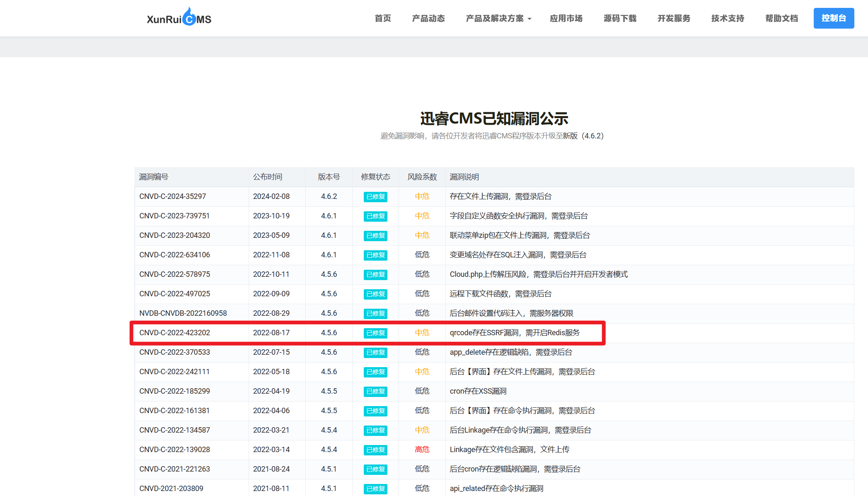Click the 公布时间 column header

[x=268, y=177]
